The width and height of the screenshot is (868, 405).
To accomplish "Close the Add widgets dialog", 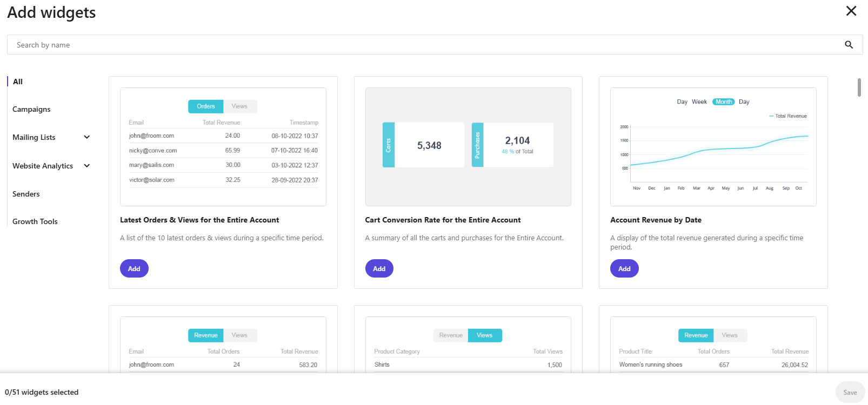I will click(x=851, y=11).
